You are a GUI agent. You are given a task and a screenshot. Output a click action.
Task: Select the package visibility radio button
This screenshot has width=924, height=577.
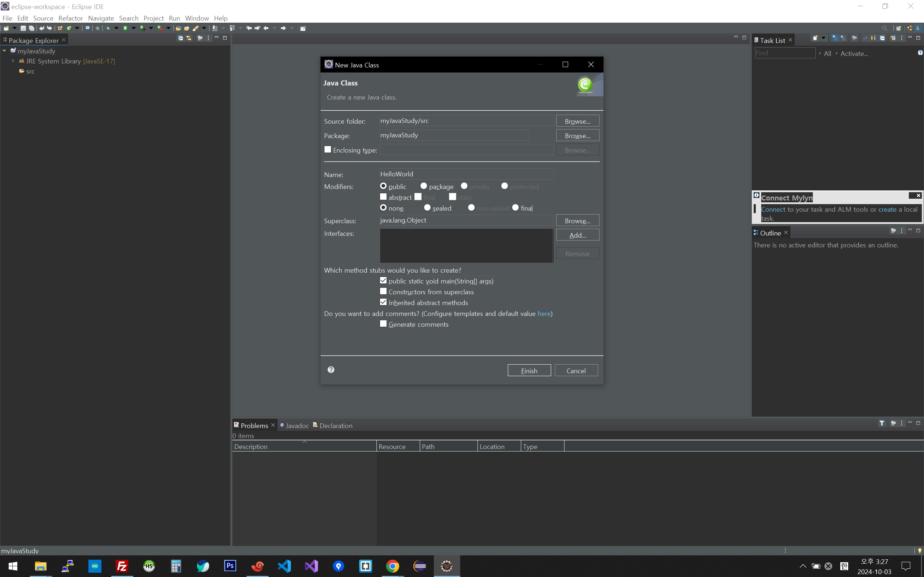pos(423,186)
